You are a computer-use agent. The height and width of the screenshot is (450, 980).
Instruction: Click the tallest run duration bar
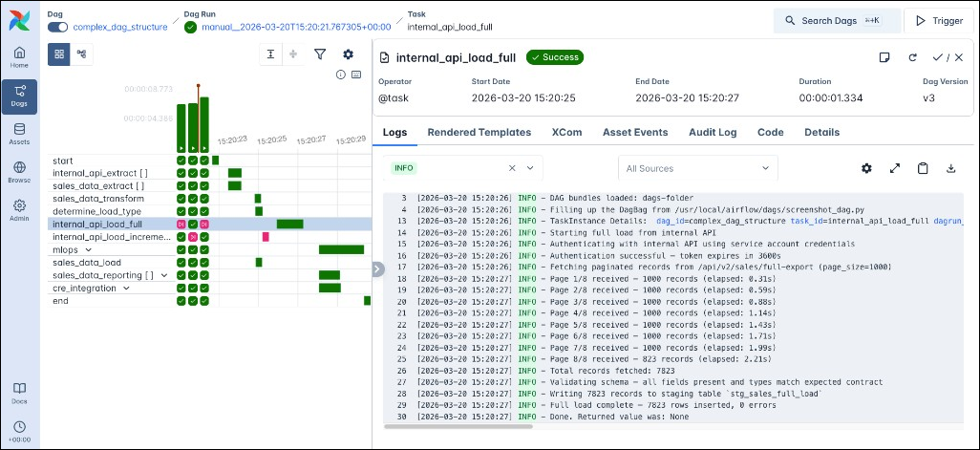(204, 124)
